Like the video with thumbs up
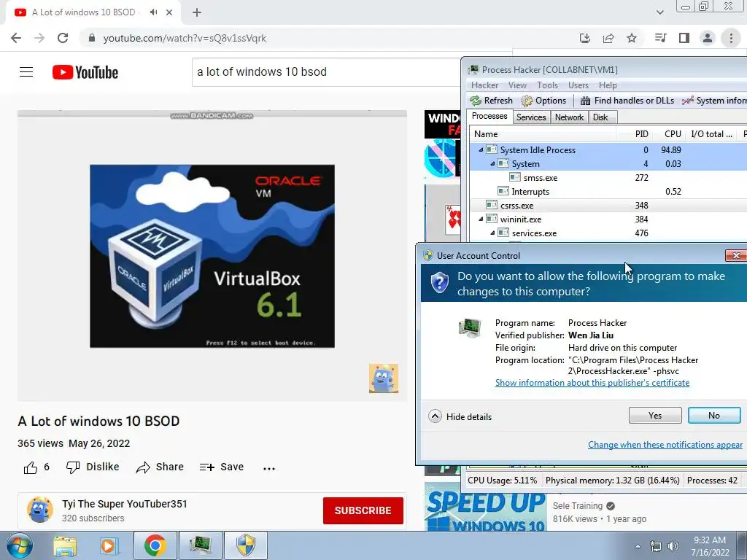This screenshot has height=560, width=747. pos(31,467)
